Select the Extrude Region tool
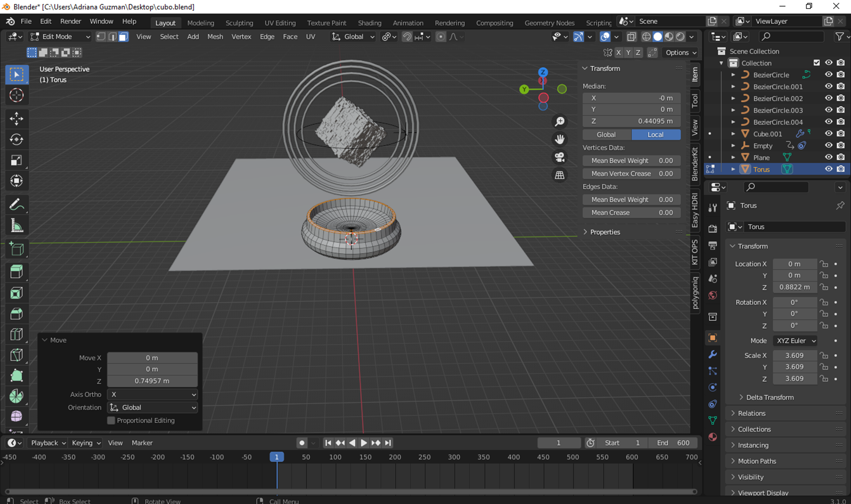The height and width of the screenshot is (504, 851). click(x=17, y=272)
